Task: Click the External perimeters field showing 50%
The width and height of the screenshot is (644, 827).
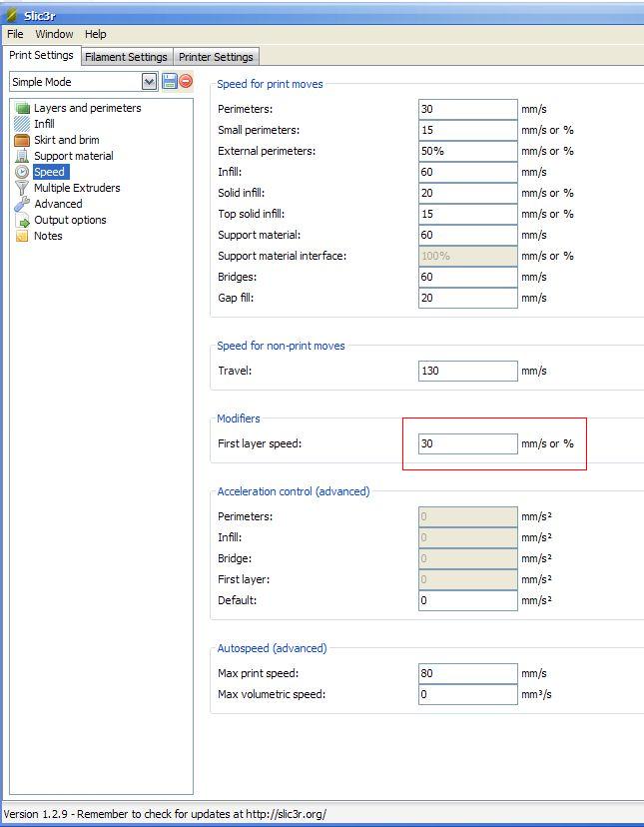Action: coord(468,152)
